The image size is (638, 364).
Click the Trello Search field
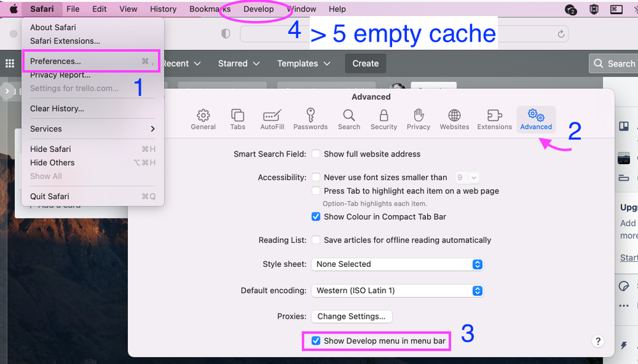(x=614, y=63)
